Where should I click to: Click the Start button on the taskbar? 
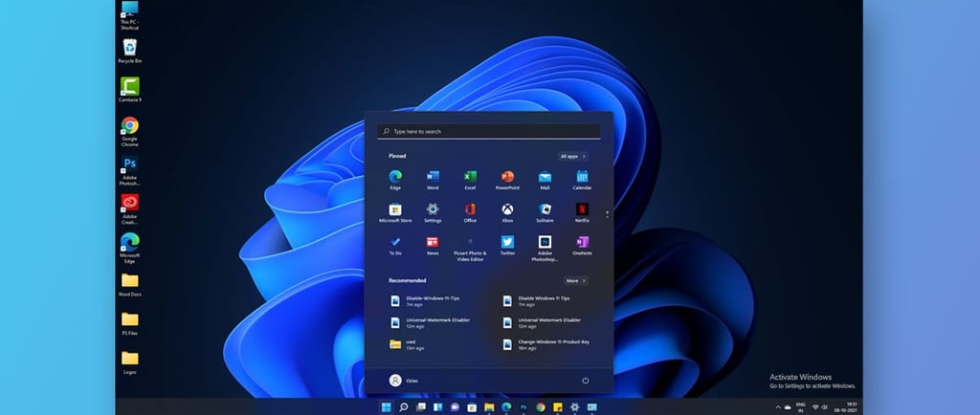387,407
